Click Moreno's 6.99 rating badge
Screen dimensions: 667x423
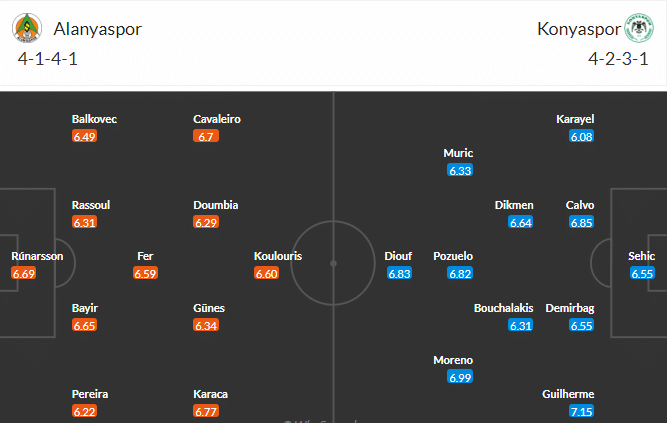click(x=460, y=377)
